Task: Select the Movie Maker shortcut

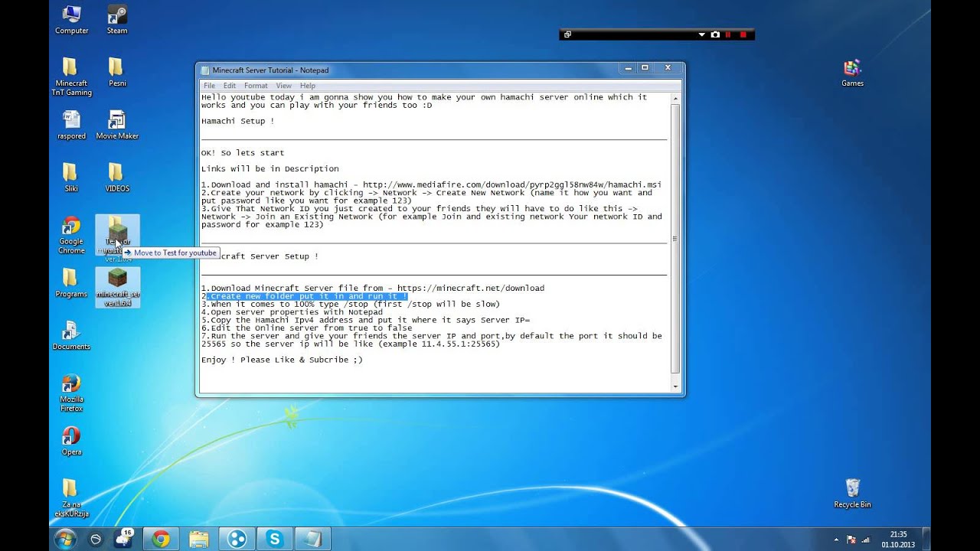Action: 117,125
